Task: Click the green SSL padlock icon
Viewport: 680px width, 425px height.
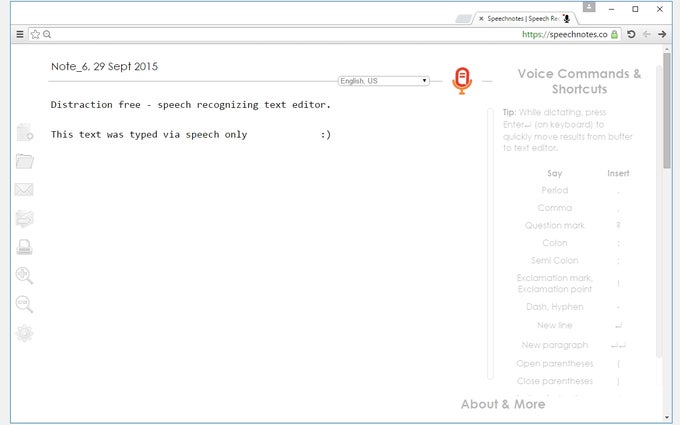Action: tap(614, 34)
